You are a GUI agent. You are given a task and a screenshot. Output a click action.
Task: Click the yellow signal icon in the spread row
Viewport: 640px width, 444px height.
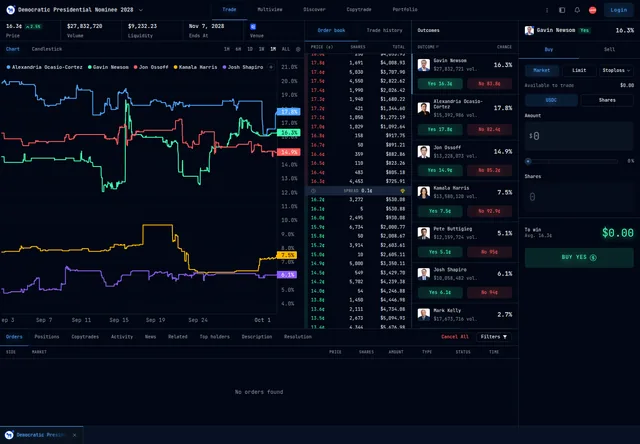coord(402,191)
